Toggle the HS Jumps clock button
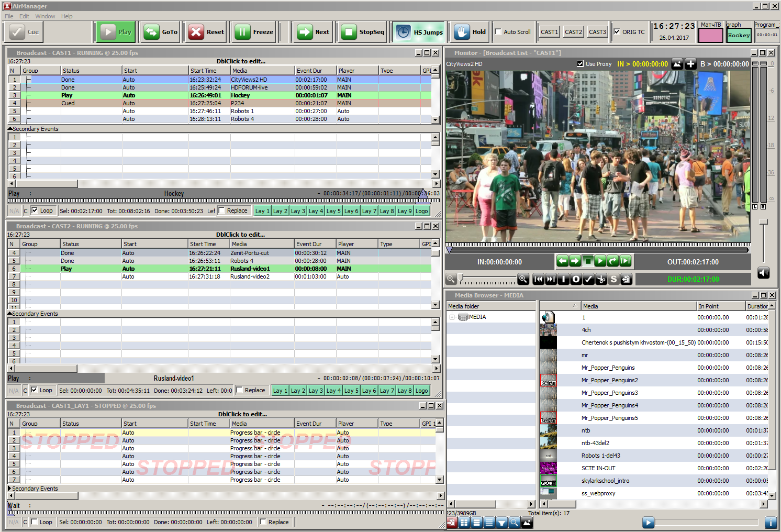Screen dimensions: 781x532 coord(418,32)
